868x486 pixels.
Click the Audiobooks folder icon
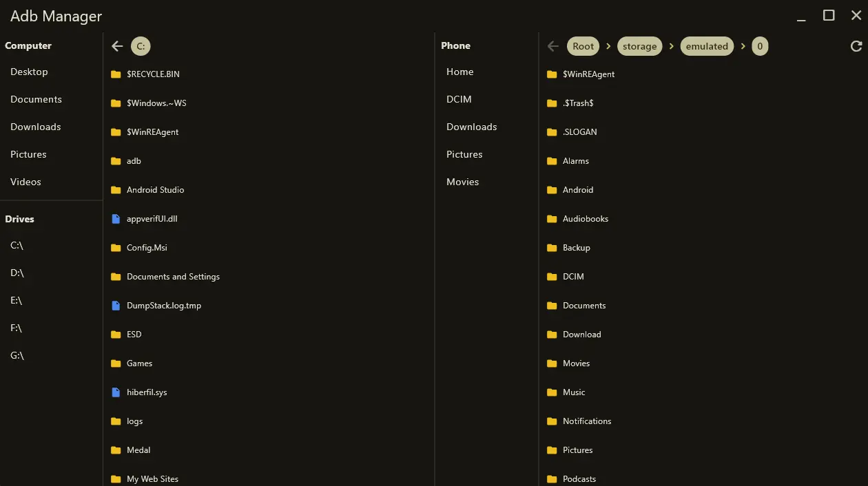click(x=552, y=219)
